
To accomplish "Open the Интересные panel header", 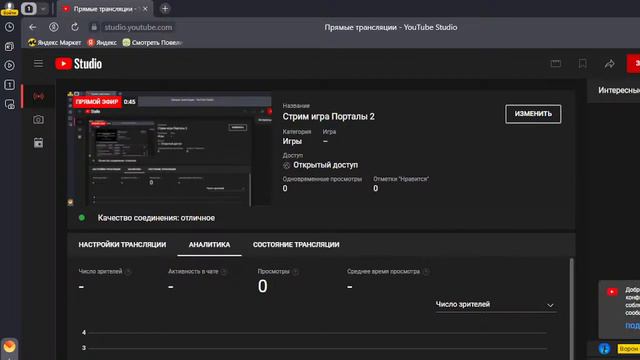I will pos(618,91).
